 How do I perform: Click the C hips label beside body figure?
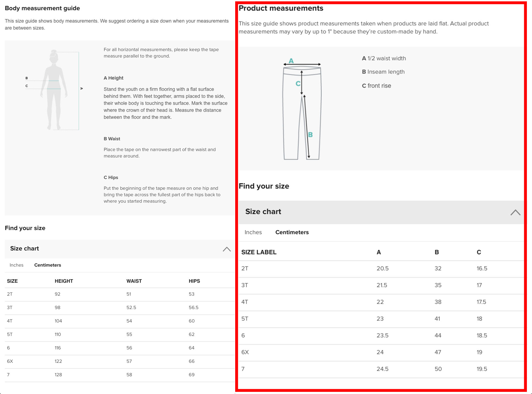point(27,86)
